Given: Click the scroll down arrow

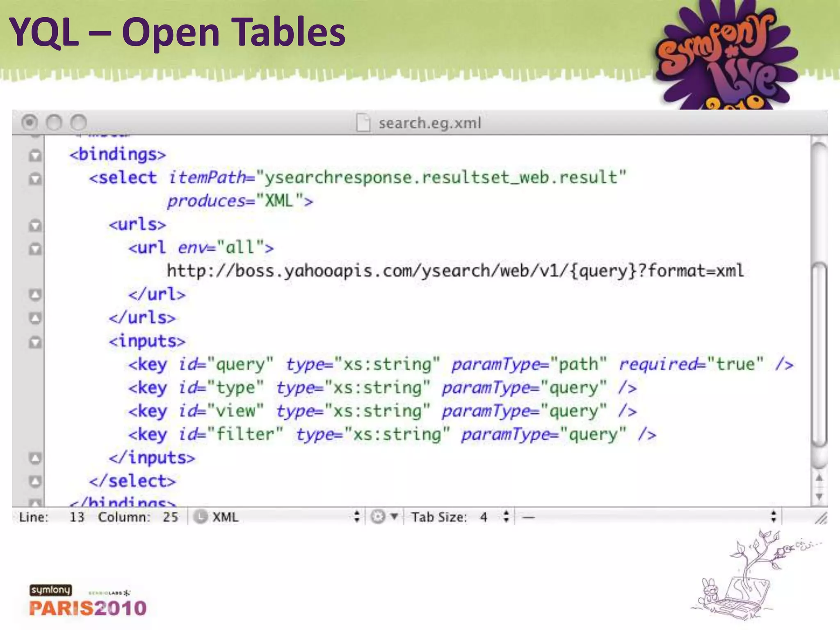Looking at the screenshot, I should point(819,497).
